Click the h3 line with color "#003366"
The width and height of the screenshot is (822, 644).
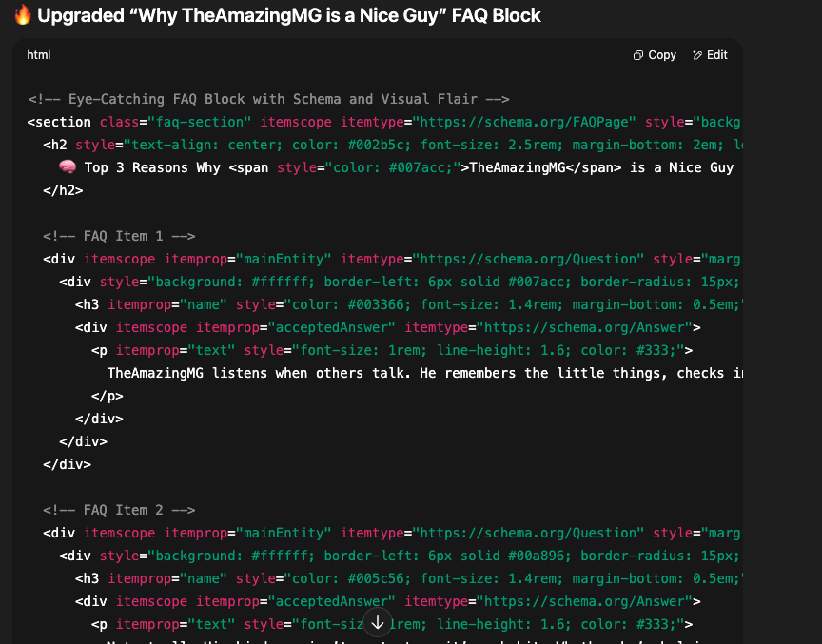(x=409, y=305)
